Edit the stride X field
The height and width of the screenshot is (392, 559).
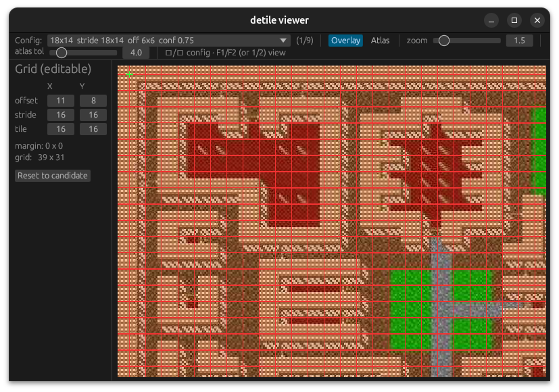tap(61, 115)
